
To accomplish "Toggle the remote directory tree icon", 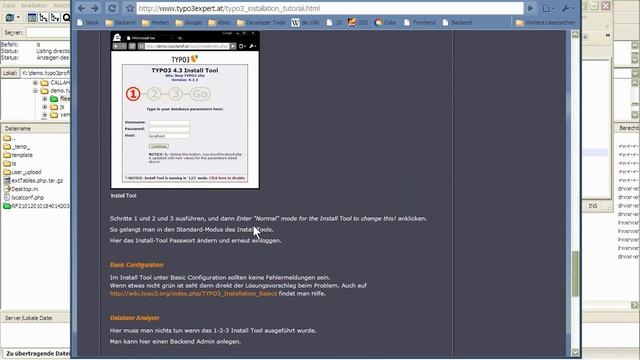I will tap(54, 18).
